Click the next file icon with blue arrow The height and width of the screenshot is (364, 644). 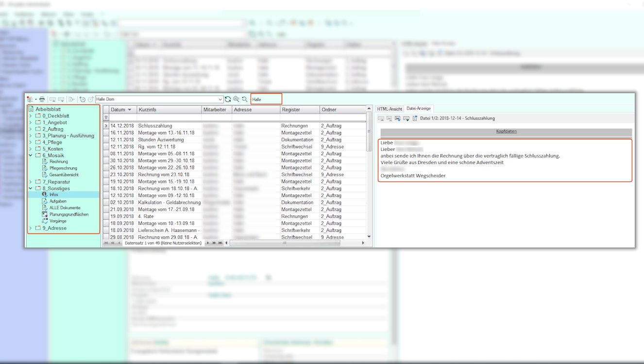click(398, 118)
